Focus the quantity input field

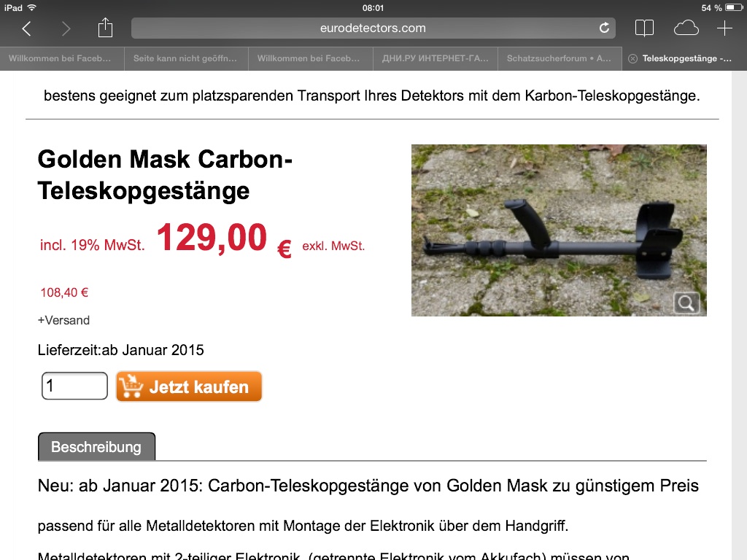click(x=75, y=386)
